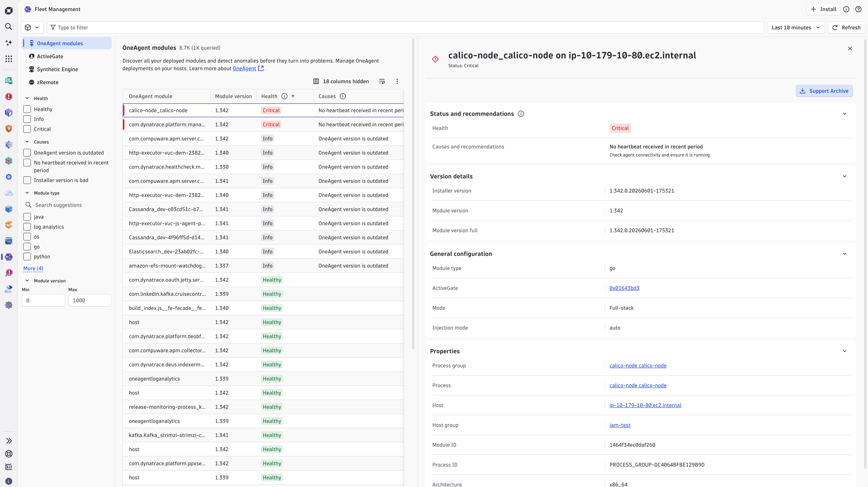
Task: Check the java module type checkbox
Action: pyautogui.click(x=27, y=217)
